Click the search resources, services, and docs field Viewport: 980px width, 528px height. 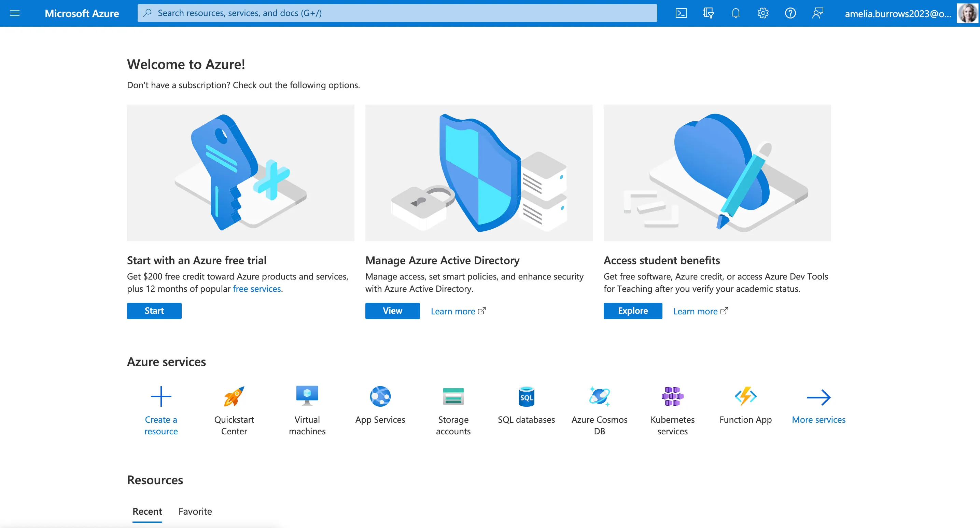tap(397, 13)
